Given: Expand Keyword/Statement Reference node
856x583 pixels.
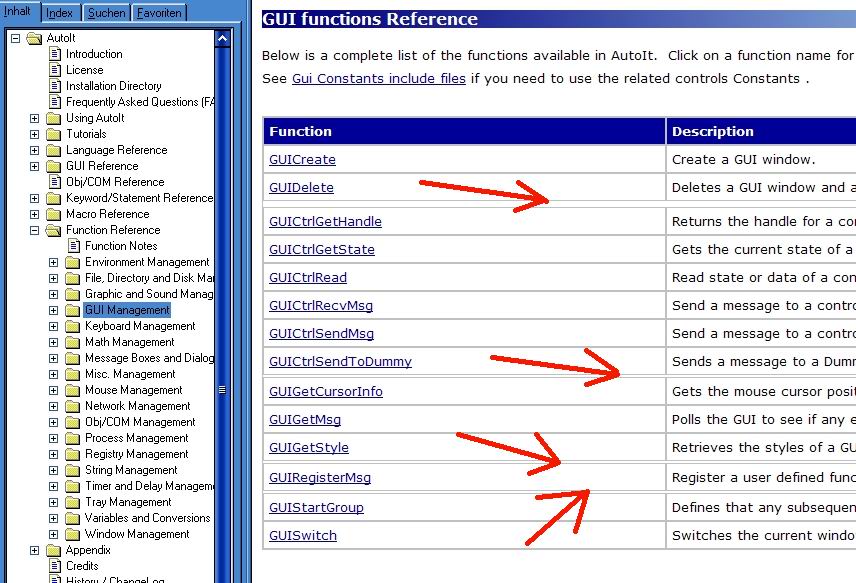Looking at the screenshot, I should [x=34, y=198].
